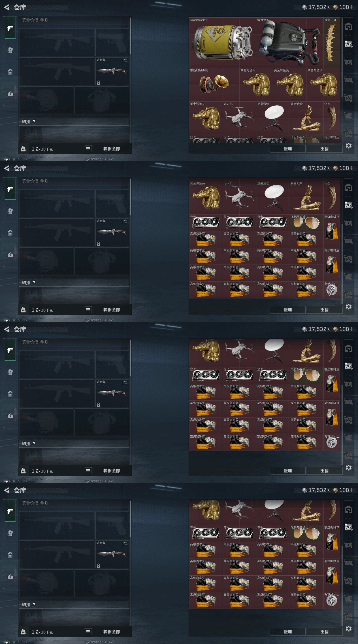This screenshot has width=358, height=644.
Task: Select the 暗星燃料单元 fuel cell item
Action: [222, 42]
